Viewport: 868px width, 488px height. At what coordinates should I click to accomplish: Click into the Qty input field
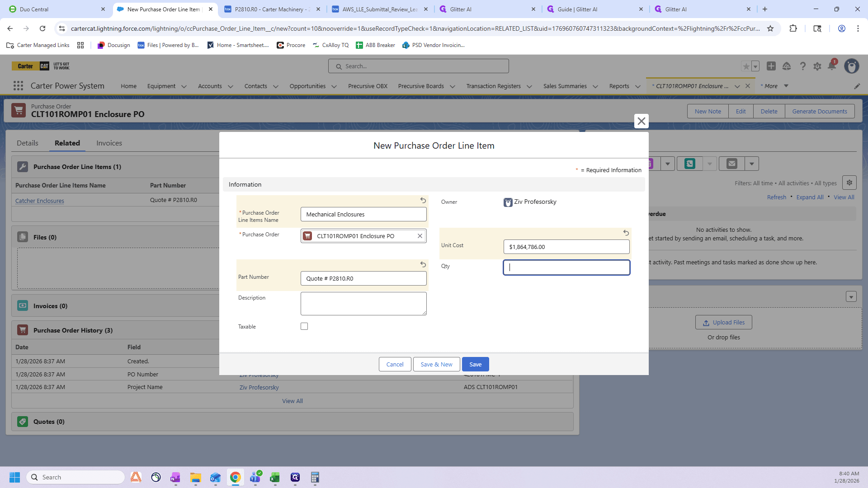point(566,267)
